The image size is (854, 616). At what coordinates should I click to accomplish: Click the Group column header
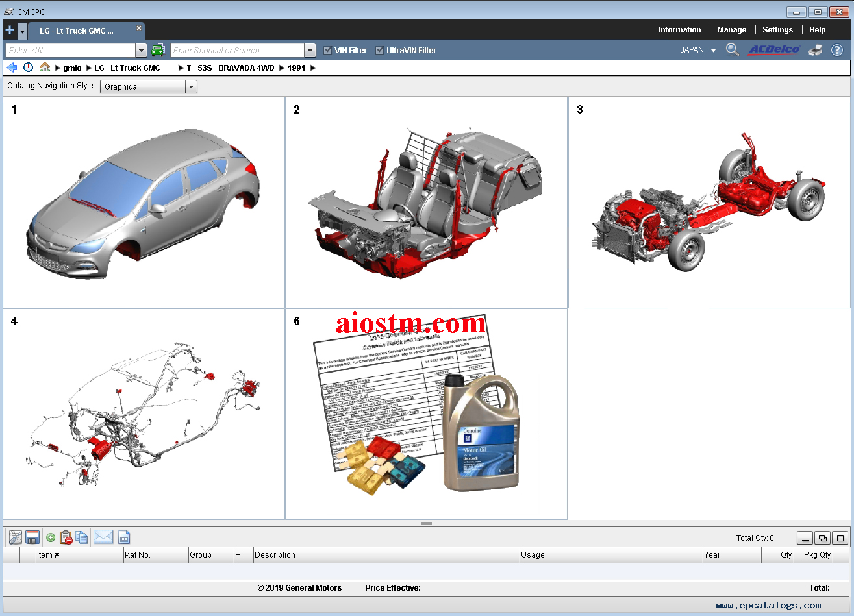point(210,555)
